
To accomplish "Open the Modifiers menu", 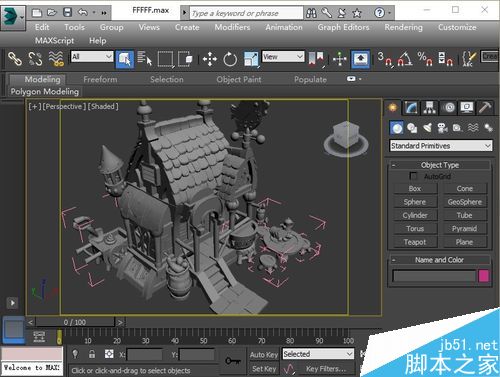I will tap(232, 27).
